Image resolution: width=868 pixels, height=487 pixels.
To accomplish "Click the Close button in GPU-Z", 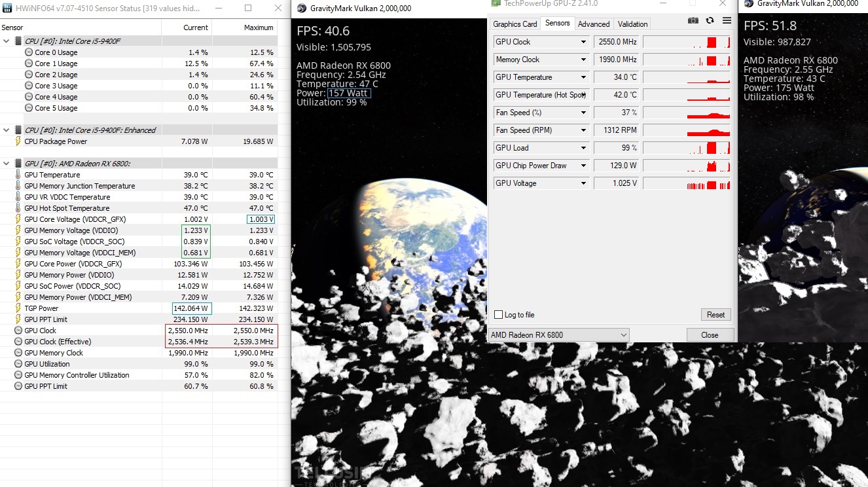I will [710, 335].
